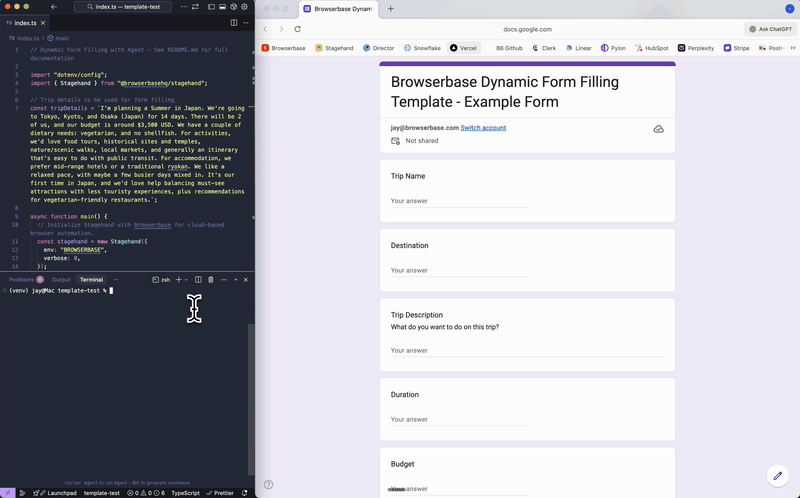Screen dimensions: 800x498
Task: Click the Ask ChatGPT button
Action: pyautogui.click(x=770, y=29)
